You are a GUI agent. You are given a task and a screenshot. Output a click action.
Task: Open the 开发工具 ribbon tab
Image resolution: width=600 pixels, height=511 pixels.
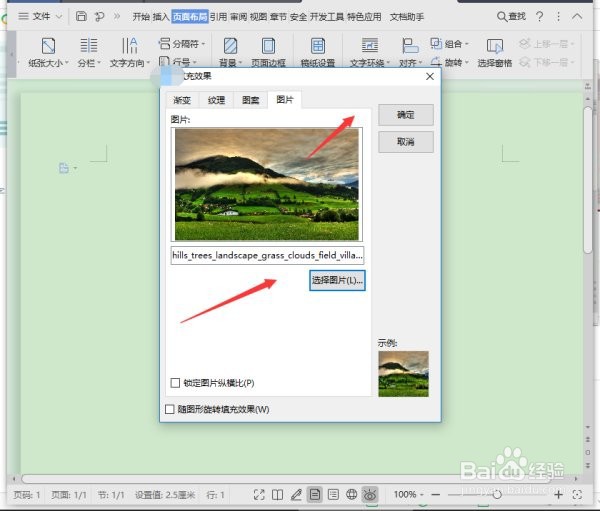(x=327, y=17)
